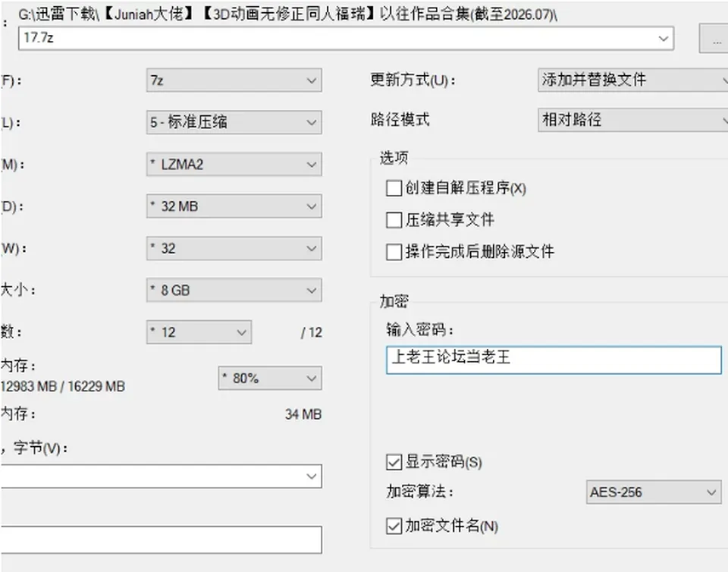Screen dimensions: 728x572
Task: Click the / 12 total threads text
Action: [312, 332]
